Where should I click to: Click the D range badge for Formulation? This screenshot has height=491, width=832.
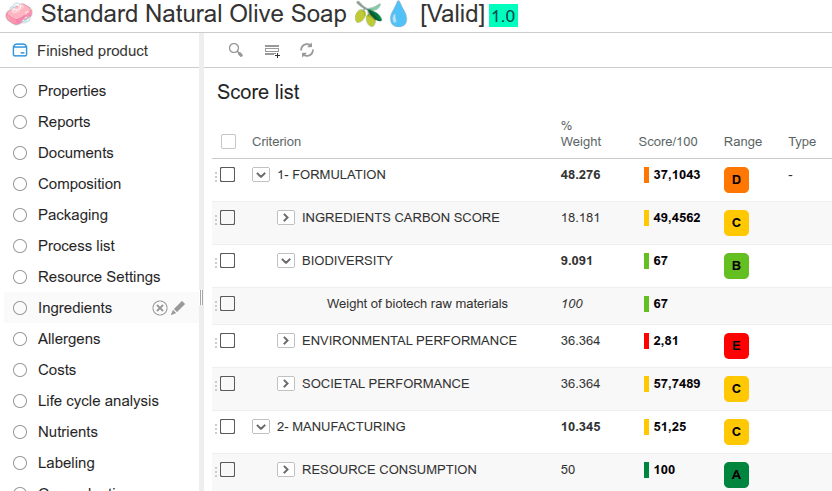click(x=736, y=180)
